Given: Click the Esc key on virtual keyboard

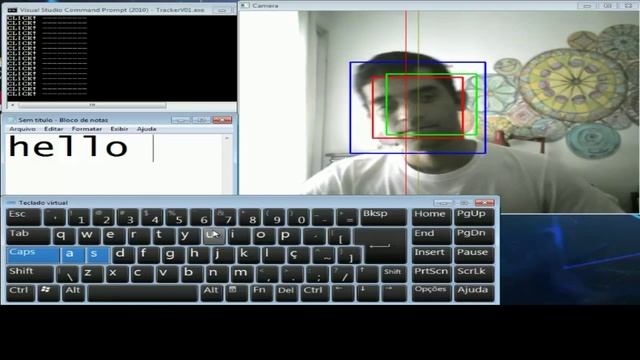Looking at the screenshot, I should click(23, 217).
